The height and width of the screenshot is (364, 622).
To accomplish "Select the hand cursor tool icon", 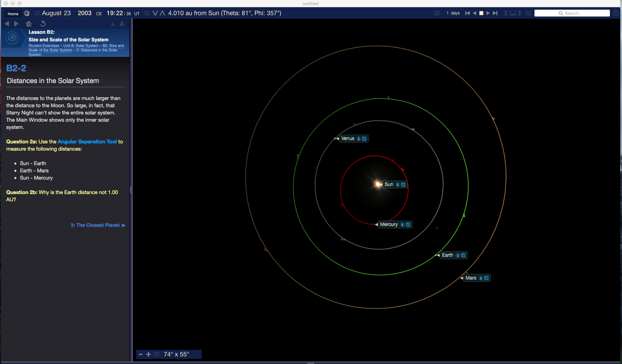I will [27, 13].
